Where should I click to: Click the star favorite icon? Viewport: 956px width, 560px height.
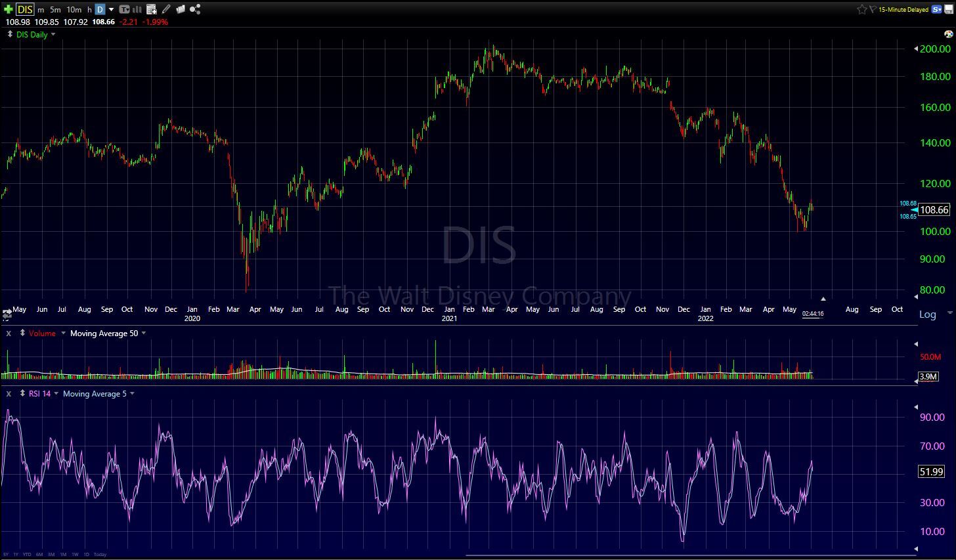(862, 9)
